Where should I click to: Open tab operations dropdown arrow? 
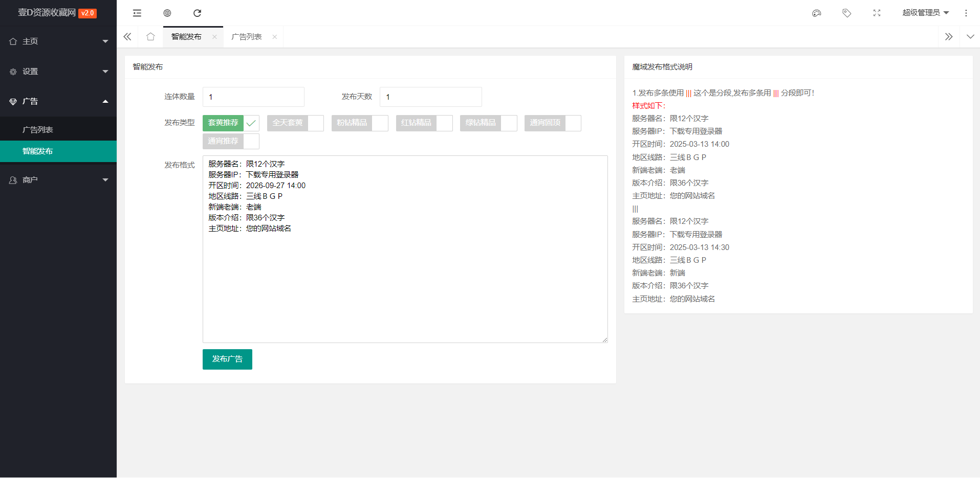(970, 37)
